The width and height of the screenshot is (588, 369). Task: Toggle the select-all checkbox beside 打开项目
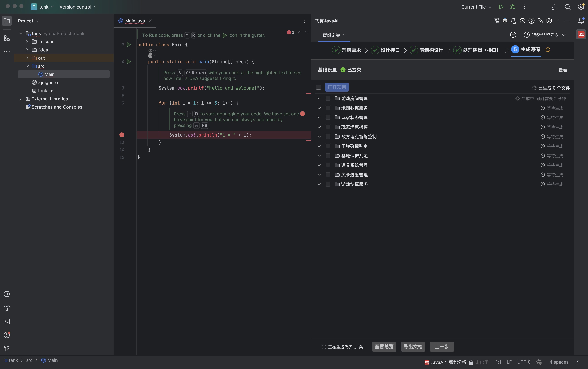pyautogui.click(x=318, y=87)
